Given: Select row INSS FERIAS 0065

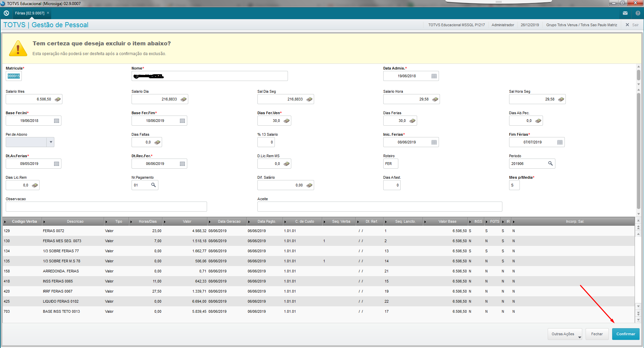Looking at the screenshot, I should 318,281.
